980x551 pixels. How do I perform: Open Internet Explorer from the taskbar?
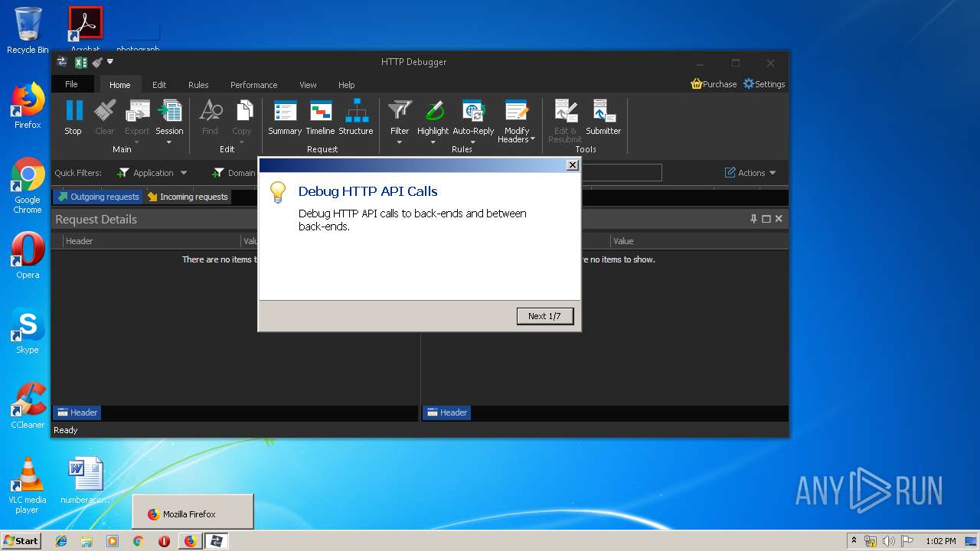pos(61,541)
